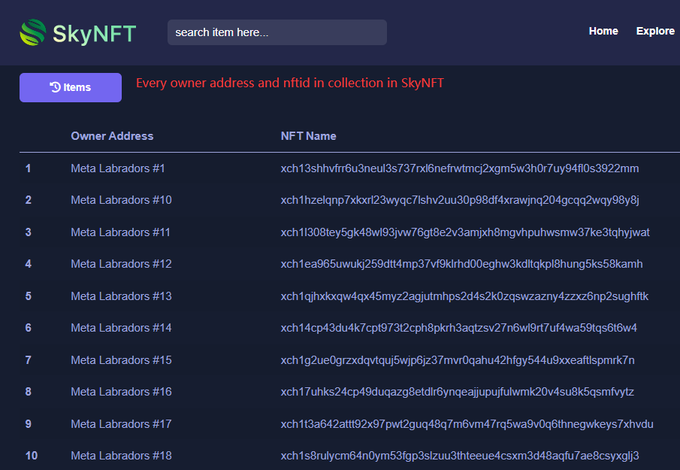
Task: Open the Explore menu item
Action: 655,31
